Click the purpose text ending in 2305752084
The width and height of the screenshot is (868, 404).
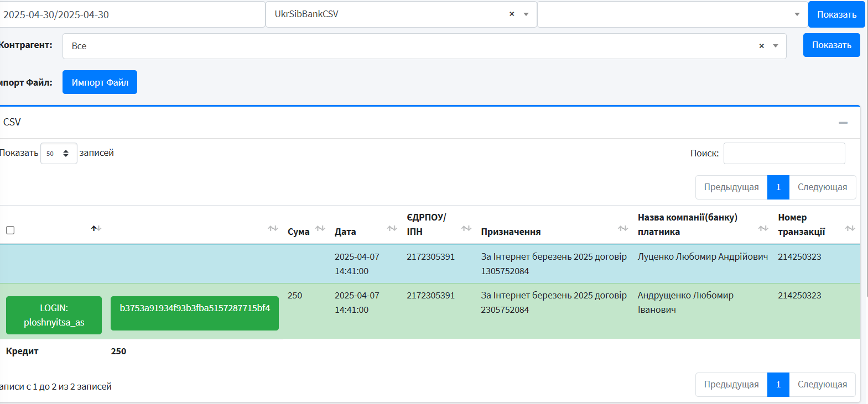[x=554, y=302]
